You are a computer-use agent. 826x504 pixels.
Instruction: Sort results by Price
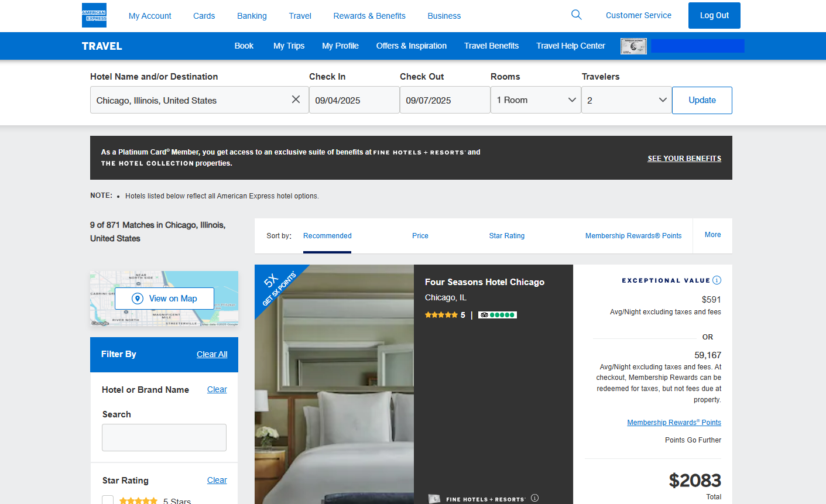click(x=420, y=236)
